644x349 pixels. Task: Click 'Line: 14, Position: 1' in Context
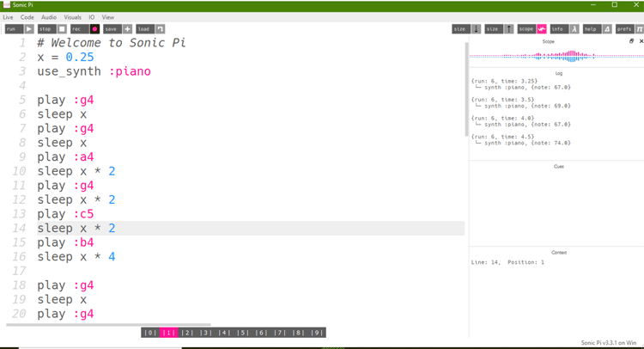(x=507, y=262)
